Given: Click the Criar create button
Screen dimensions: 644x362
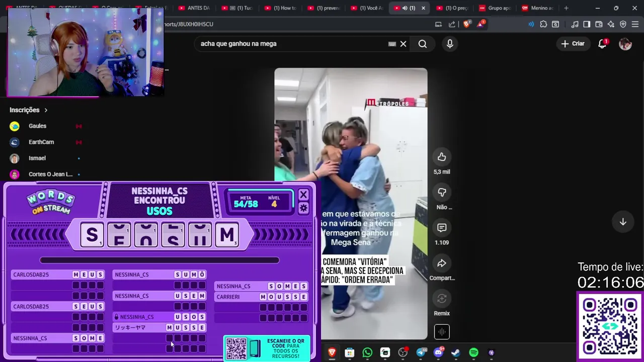Looking at the screenshot, I should (x=573, y=44).
